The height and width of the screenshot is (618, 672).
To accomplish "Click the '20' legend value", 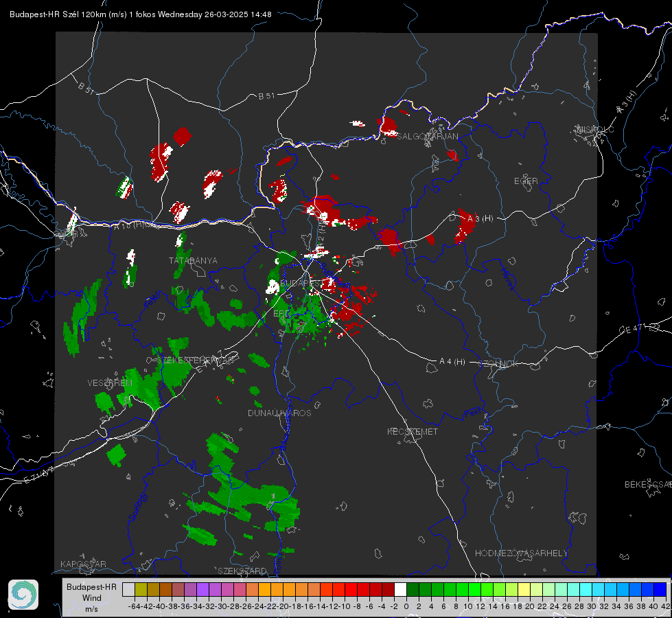I will tap(530, 606).
